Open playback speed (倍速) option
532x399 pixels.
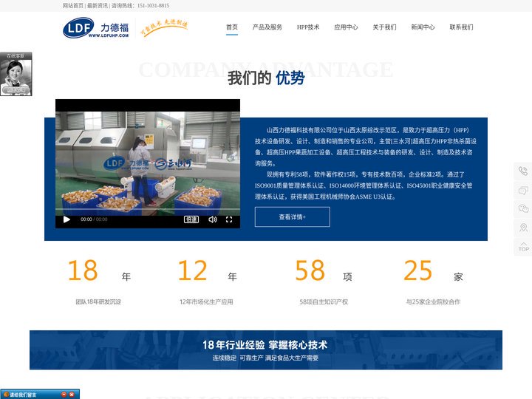[x=191, y=219]
